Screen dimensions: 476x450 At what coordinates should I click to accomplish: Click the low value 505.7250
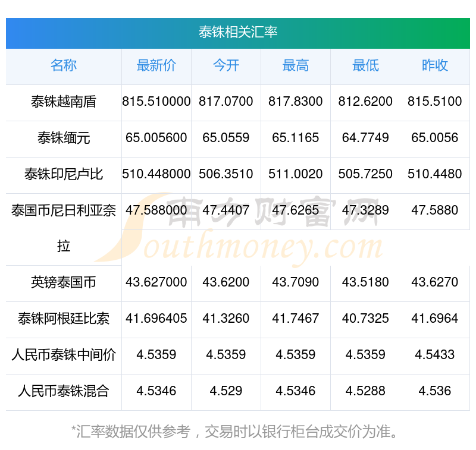(x=365, y=174)
